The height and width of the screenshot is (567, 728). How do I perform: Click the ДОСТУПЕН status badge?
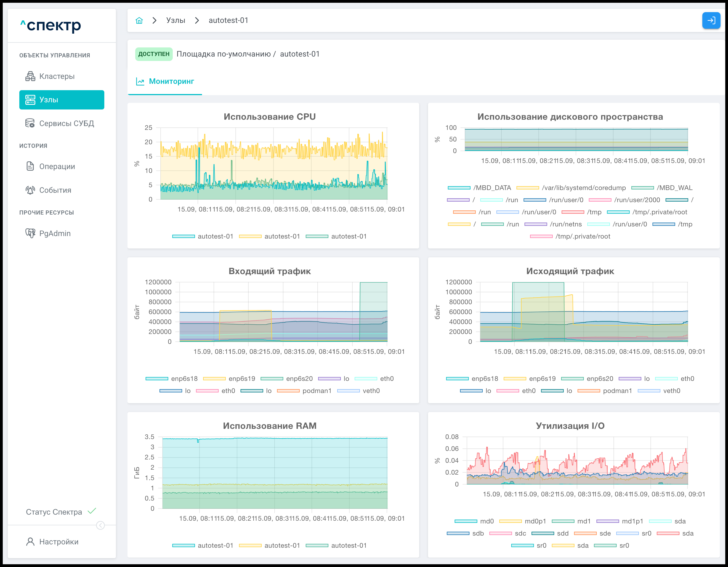click(x=154, y=54)
